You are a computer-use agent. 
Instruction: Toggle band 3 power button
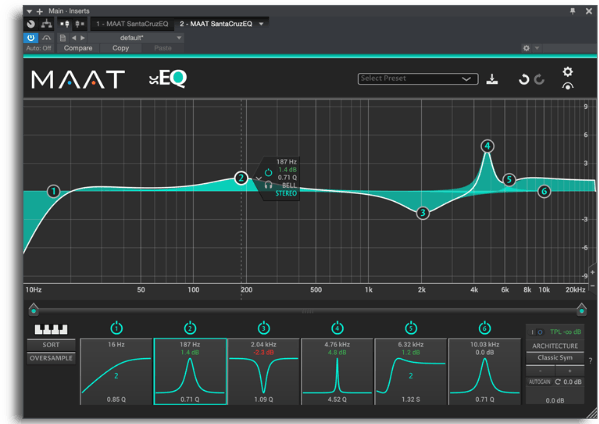tap(264, 328)
